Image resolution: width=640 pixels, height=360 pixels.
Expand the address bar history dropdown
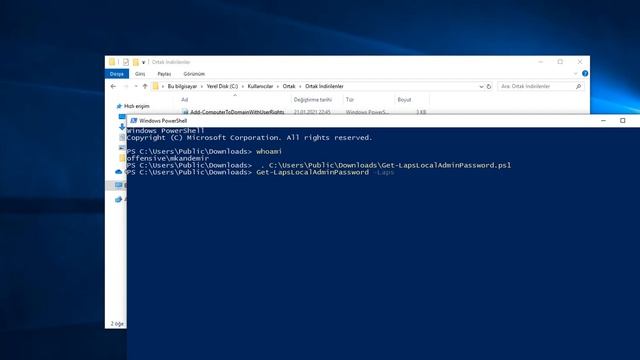coord(481,87)
